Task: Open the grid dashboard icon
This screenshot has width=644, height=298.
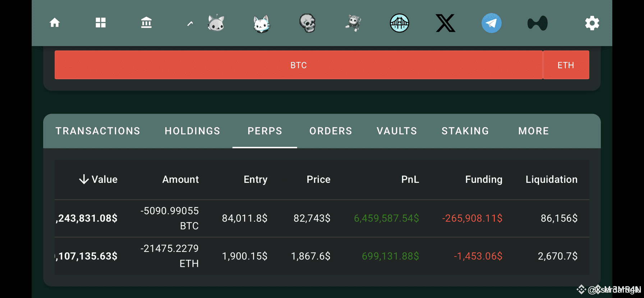Action: pyautogui.click(x=101, y=23)
